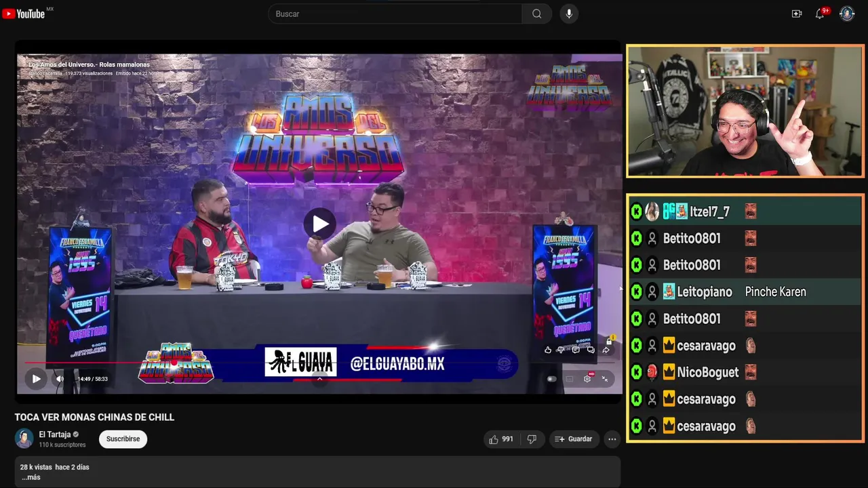868x488 pixels.
Task: Select Itzel7_7 username in chat
Action: 709,211
